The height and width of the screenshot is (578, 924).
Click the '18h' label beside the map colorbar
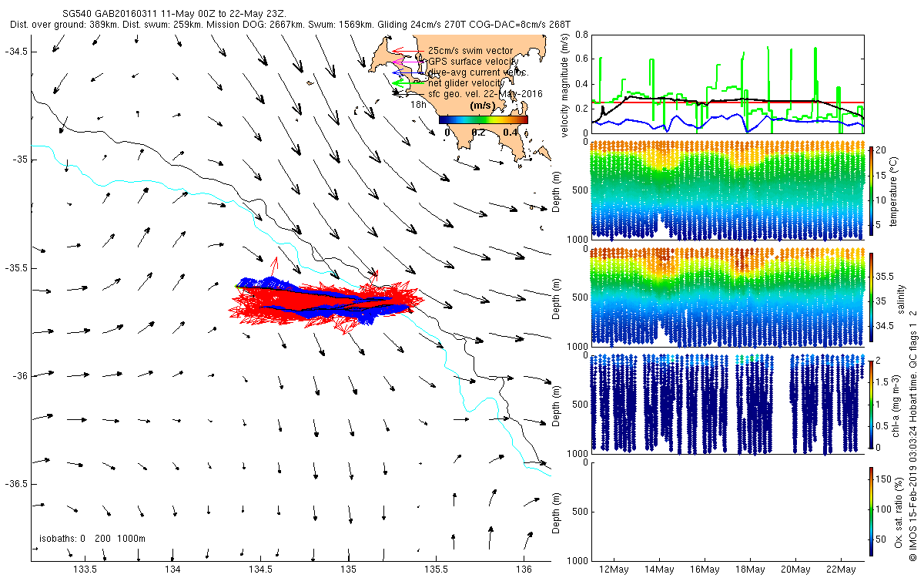coord(418,104)
